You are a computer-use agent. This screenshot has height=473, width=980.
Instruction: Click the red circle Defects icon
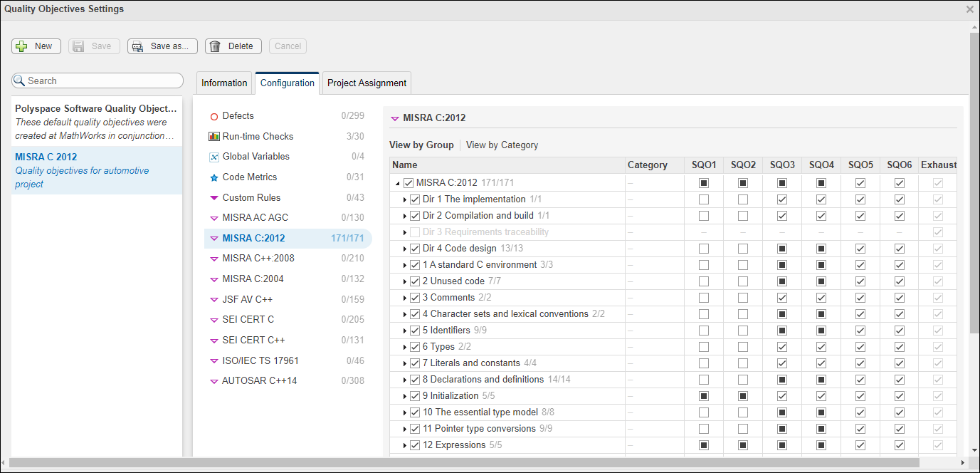click(x=214, y=116)
